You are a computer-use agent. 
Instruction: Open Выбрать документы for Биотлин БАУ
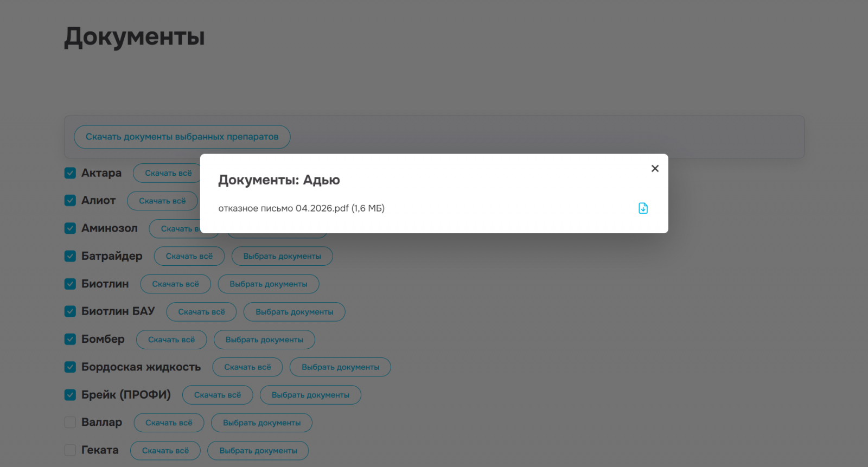coord(295,312)
